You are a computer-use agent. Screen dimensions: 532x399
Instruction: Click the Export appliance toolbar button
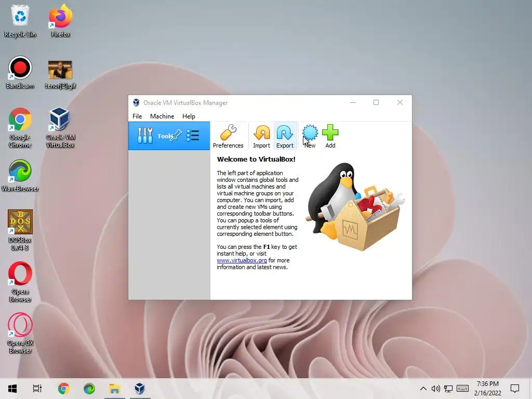click(x=285, y=136)
